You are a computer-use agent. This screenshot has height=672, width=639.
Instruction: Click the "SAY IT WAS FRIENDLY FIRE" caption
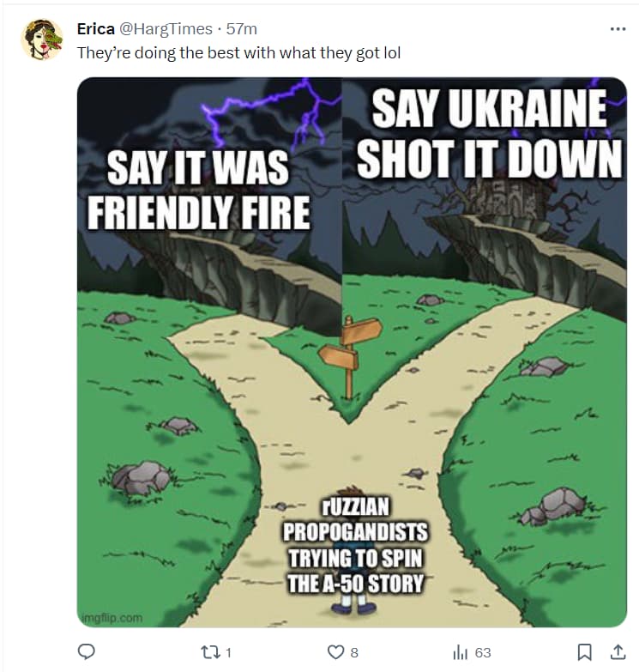(199, 191)
